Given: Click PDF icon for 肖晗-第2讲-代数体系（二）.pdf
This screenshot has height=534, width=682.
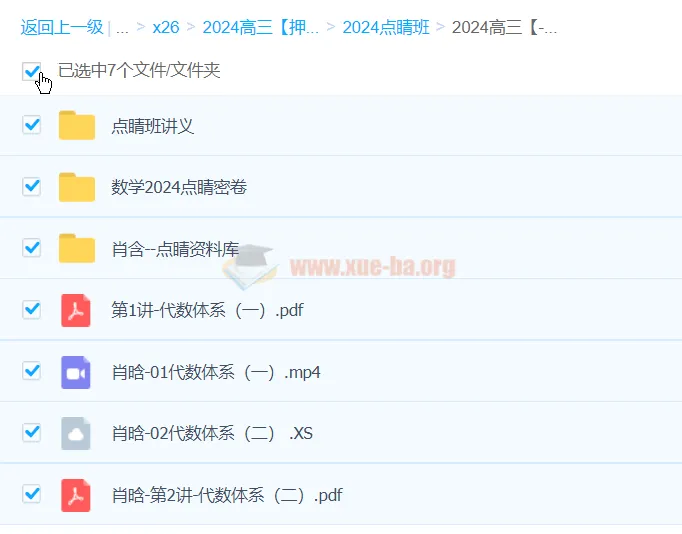Looking at the screenshot, I should point(76,495).
